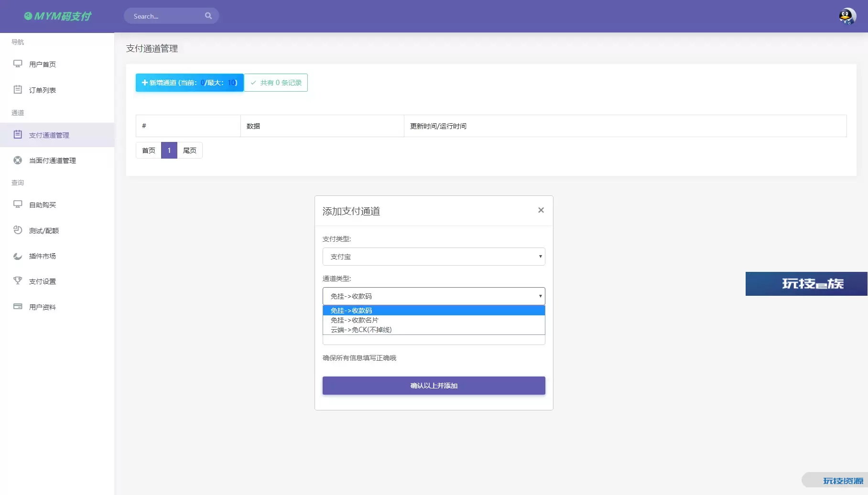Select 免挂->收款名片 option
868x495 pixels.
[354, 320]
